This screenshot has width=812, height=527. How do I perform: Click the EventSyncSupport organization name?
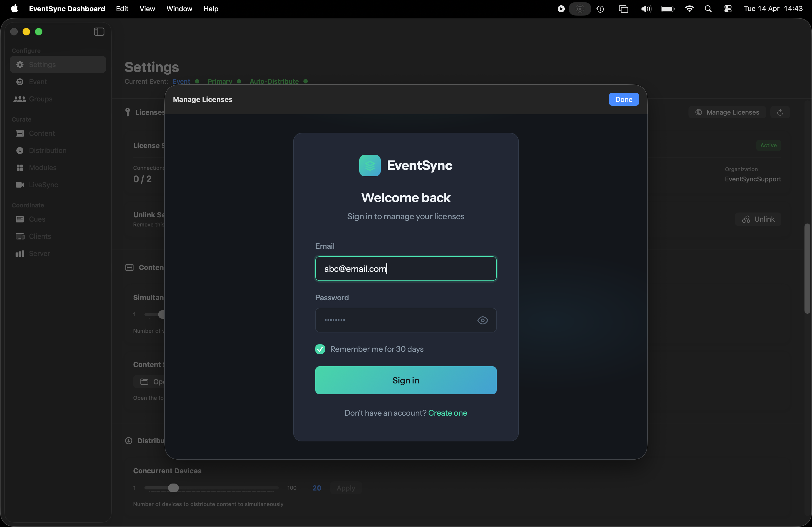coord(753,179)
